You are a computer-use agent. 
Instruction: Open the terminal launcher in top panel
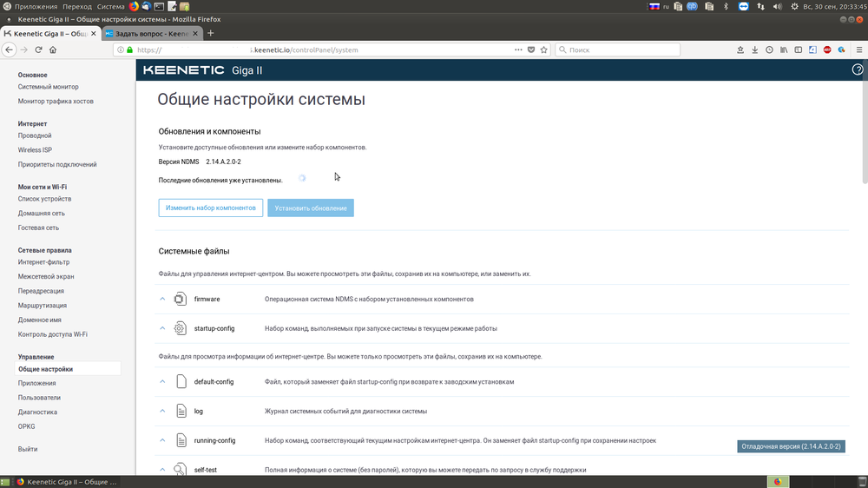(160, 7)
